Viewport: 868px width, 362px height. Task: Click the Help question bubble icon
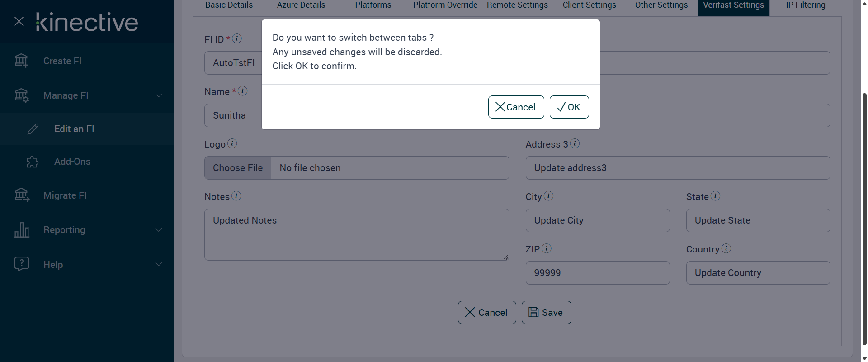pos(21,264)
